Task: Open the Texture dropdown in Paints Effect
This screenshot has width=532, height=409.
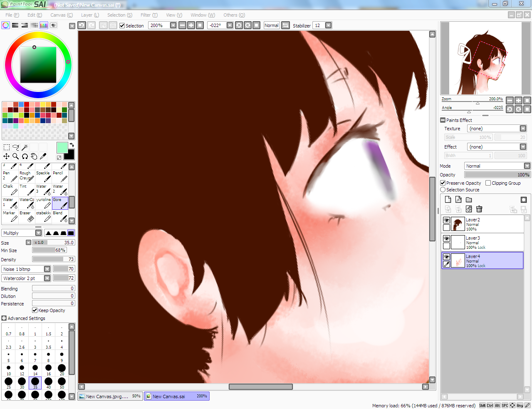Action: click(x=523, y=129)
